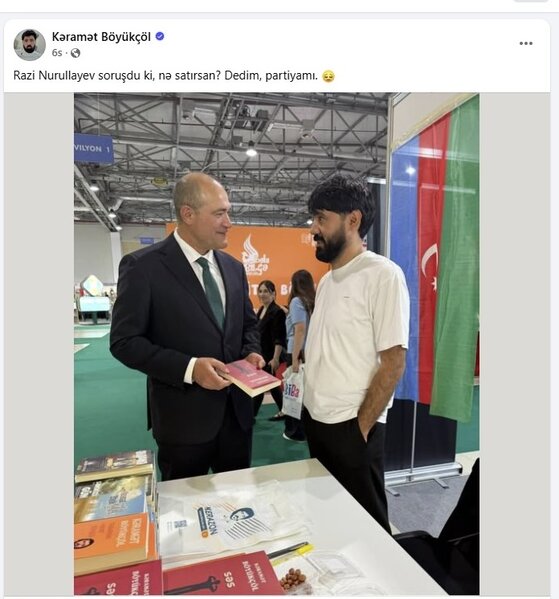The width and height of the screenshot is (559, 599).
Task: Click the pink book held in hands
Action: [x=251, y=378]
